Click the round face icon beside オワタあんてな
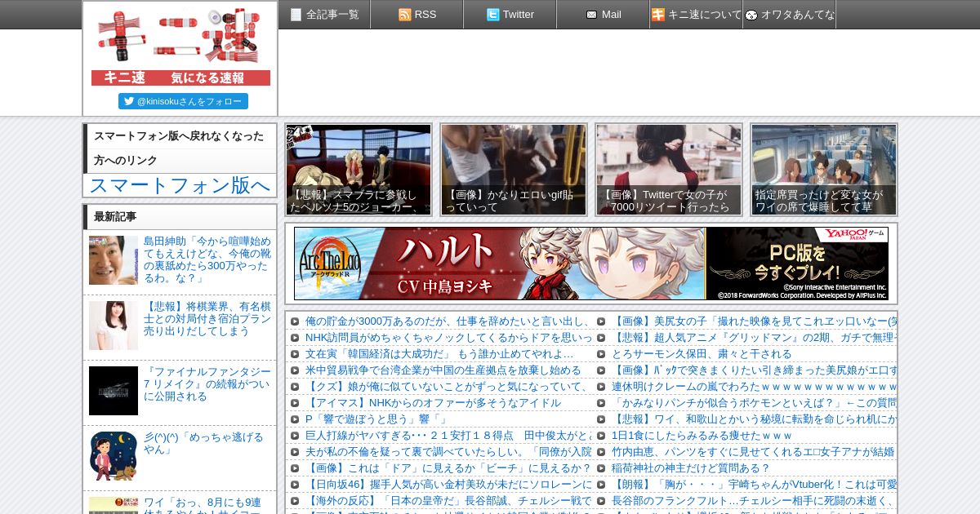The height and width of the screenshot is (514, 980). pyautogui.click(x=751, y=15)
